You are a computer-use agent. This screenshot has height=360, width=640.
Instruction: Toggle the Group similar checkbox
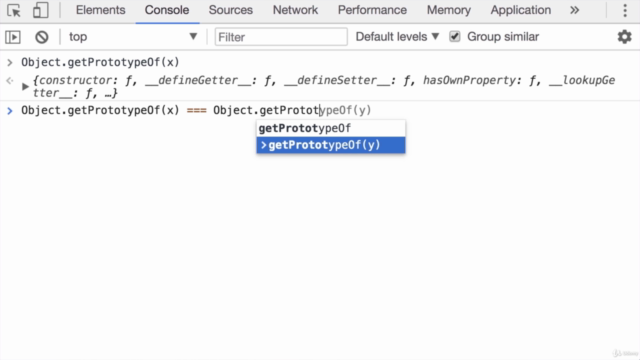click(454, 37)
